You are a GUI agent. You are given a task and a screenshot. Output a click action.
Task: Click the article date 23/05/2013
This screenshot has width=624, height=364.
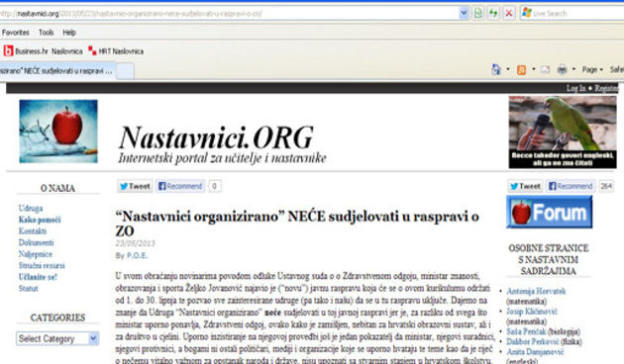(135, 243)
